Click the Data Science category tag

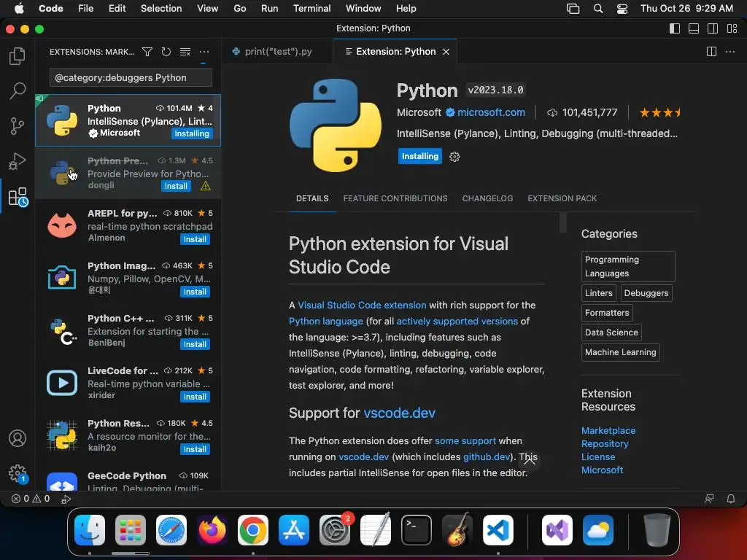tap(611, 332)
